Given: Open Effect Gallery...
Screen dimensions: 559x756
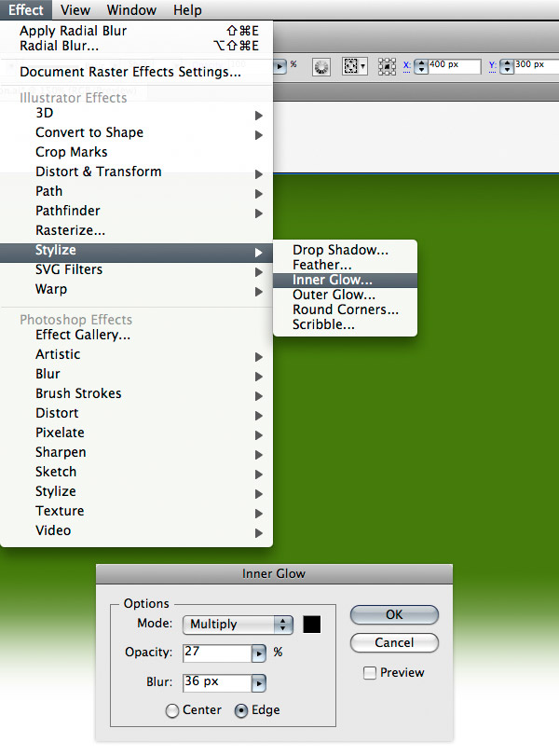Looking at the screenshot, I should pos(136,335).
